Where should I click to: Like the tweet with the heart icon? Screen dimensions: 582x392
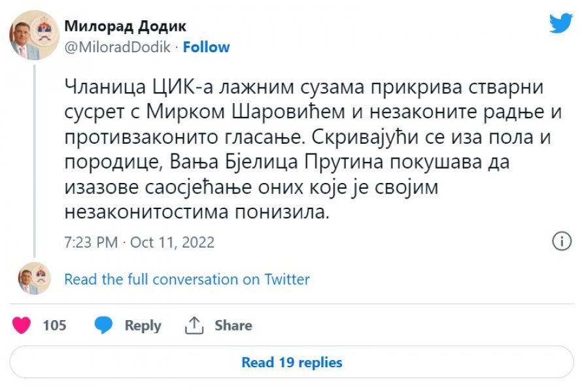click(x=22, y=325)
